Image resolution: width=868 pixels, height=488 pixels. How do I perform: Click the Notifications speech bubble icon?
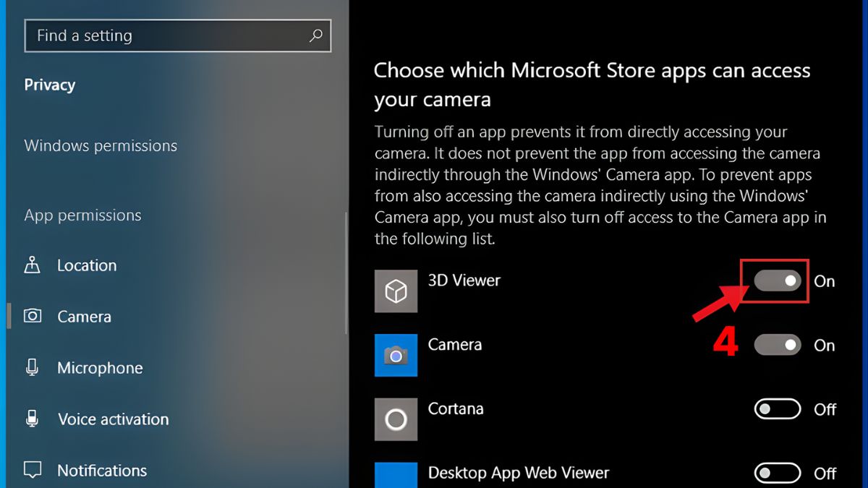pyautogui.click(x=32, y=470)
